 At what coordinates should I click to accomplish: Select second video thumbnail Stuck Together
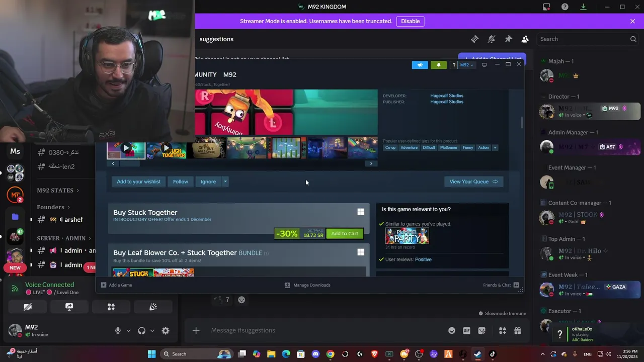[x=167, y=148]
